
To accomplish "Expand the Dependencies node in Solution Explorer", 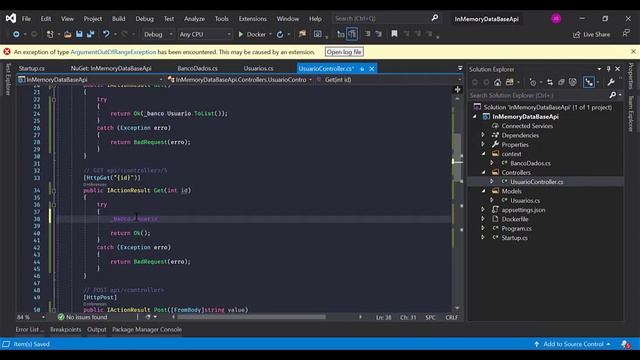I will pyautogui.click(x=483, y=135).
